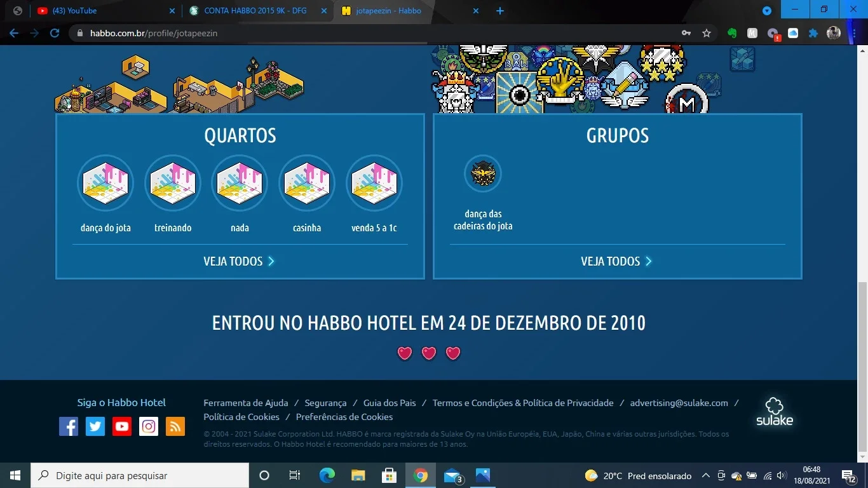Click VEJA TODOS under Grupos
The height and width of the screenshot is (488, 868).
tap(617, 261)
